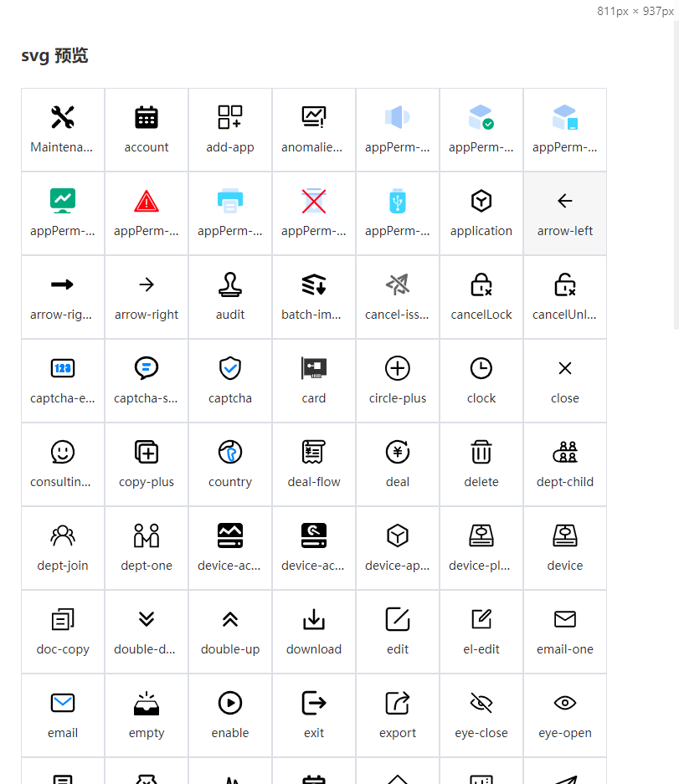This screenshot has width=679, height=784.
Task: Select the audit stamp icon
Action: [230, 284]
